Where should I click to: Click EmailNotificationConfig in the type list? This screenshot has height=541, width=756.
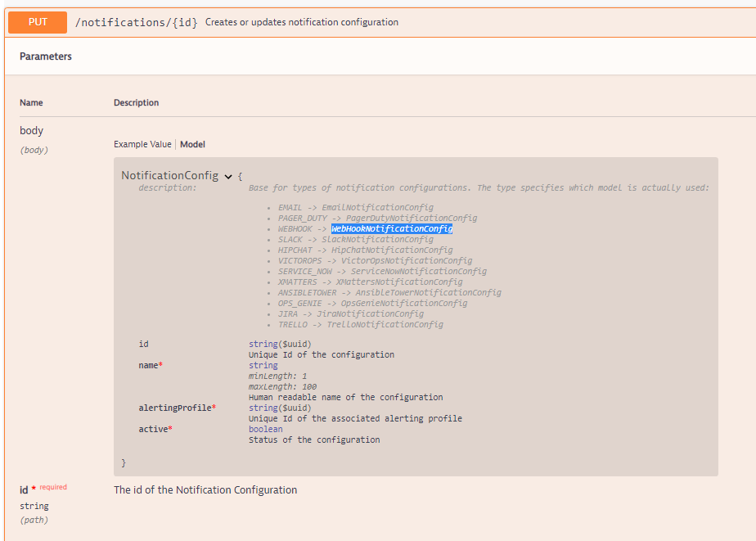(x=377, y=208)
